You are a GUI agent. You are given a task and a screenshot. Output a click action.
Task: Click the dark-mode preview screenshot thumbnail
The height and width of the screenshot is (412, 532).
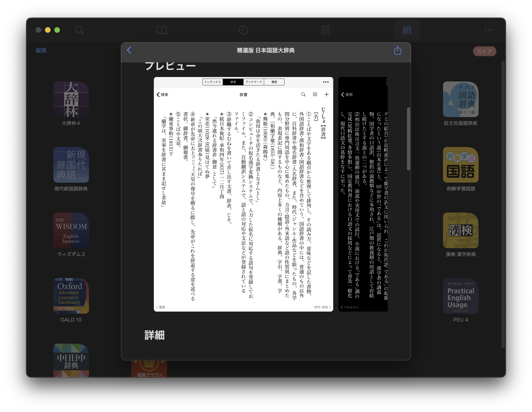(x=363, y=194)
